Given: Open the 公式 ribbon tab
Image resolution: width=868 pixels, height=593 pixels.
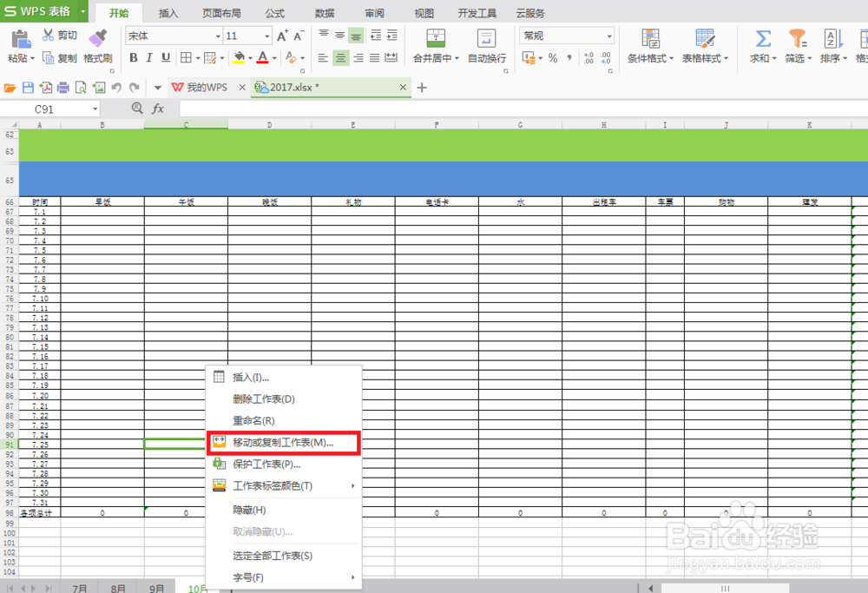Looking at the screenshot, I should pos(274,13).
